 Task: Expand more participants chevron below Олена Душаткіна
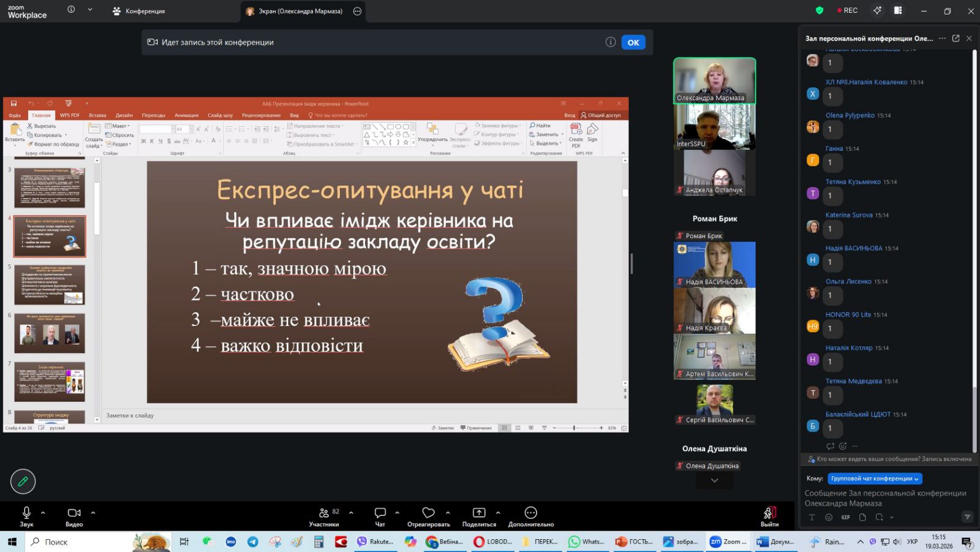point(714,481)
